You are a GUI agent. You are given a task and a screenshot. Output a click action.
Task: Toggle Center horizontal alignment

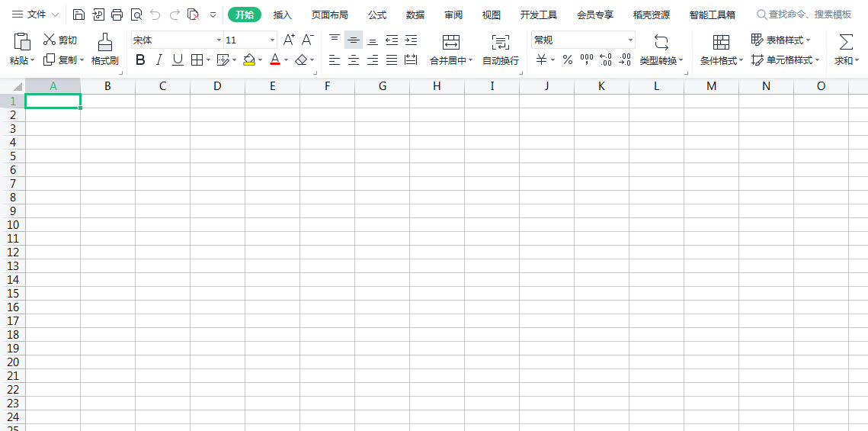coord(353,60)
